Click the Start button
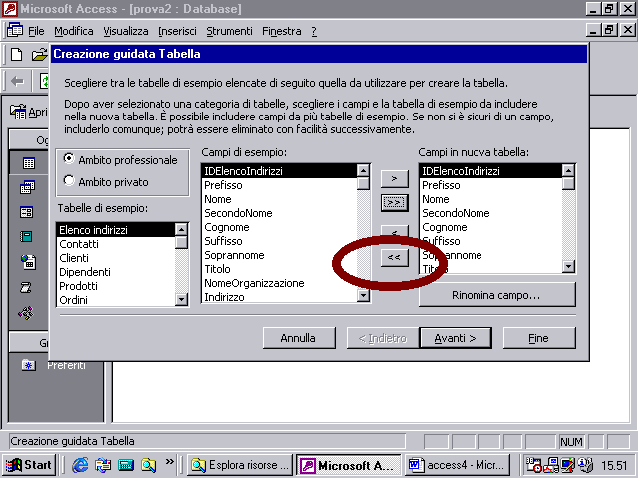The height and width of the screenshot is (478, 638). [x=28, y=465]
